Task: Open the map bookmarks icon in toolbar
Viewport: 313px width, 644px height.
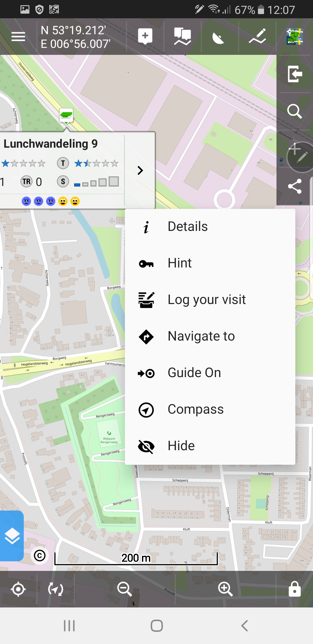Action: click(182, 37)
